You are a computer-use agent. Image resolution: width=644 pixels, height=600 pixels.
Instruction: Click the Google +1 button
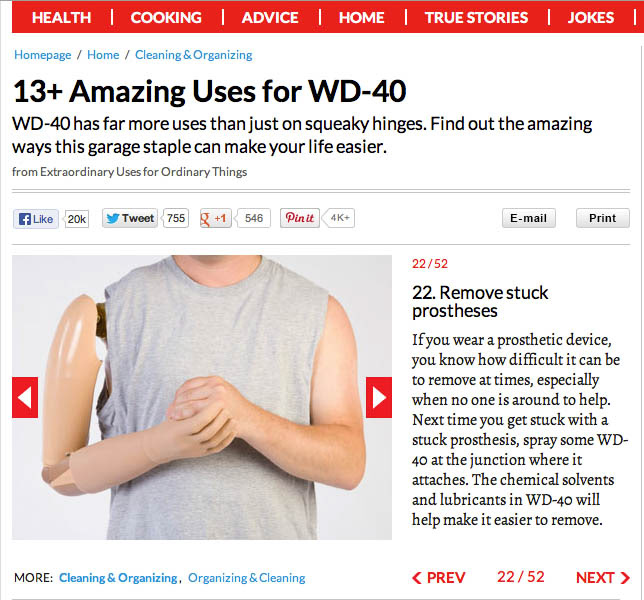215,218
